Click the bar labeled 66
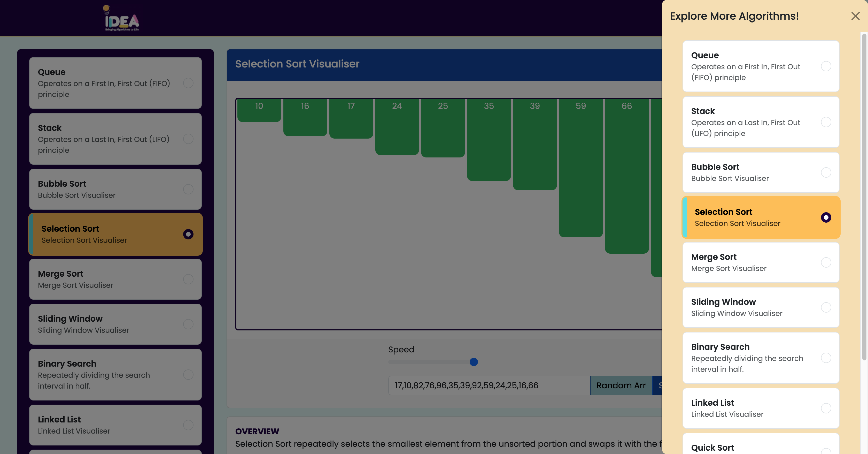 pyautogui.click(x=627, y=176)
